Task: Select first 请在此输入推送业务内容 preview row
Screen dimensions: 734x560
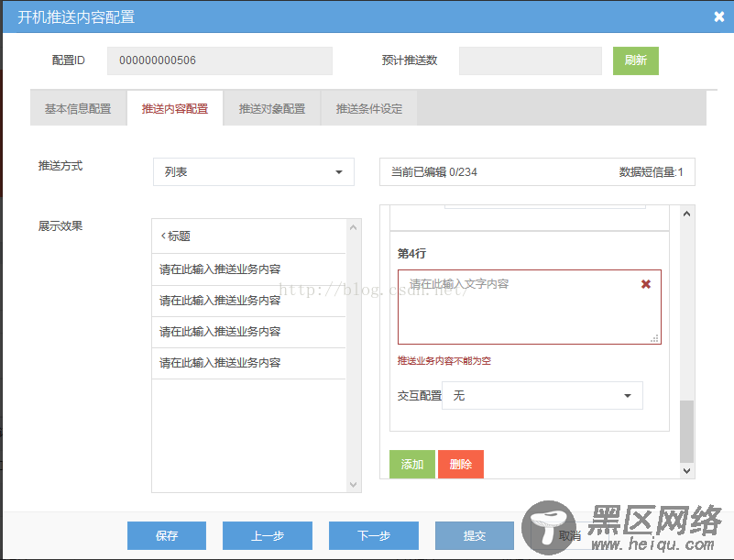Action: click(x=248, y=269)
